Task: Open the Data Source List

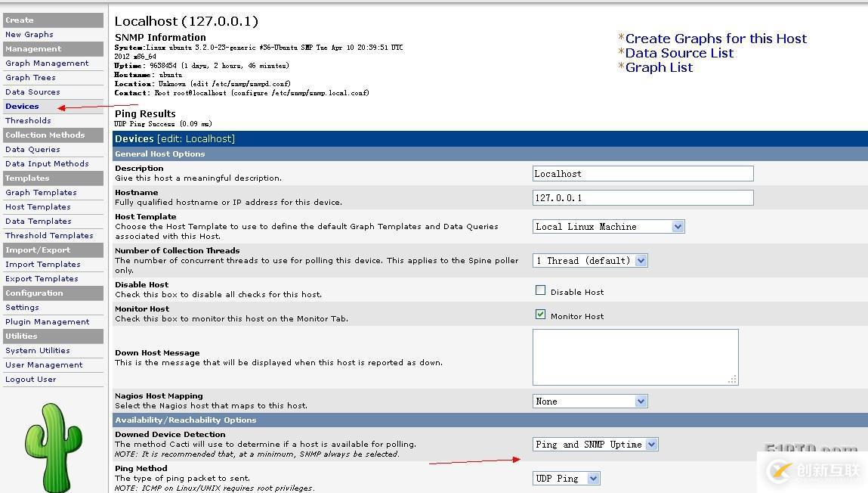Action: pos(679,53)
